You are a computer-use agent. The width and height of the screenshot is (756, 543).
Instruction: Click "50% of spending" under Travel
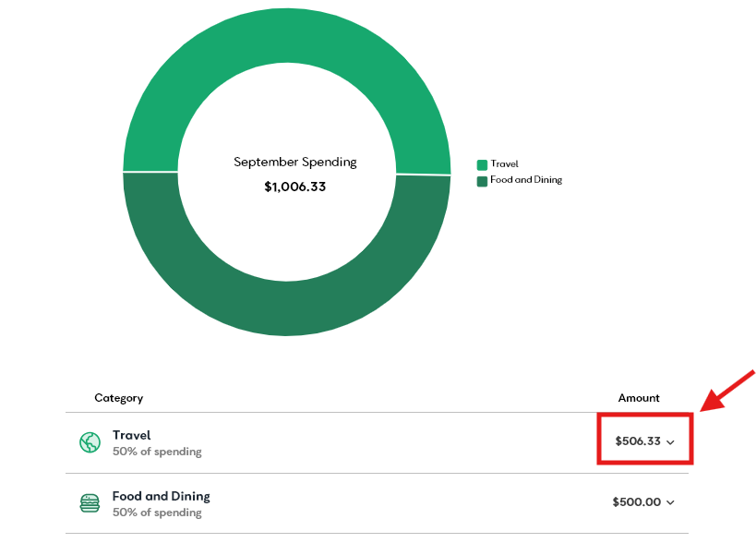coord(157,452)
